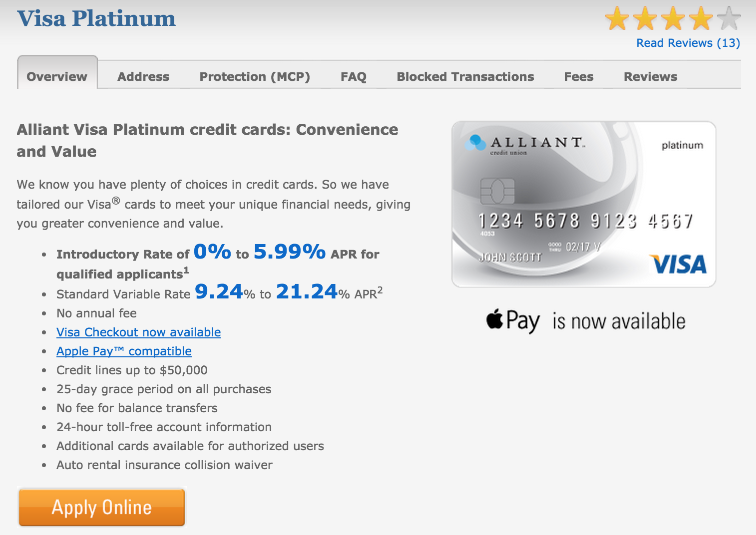
Task: Select the FAQ tab
Action: pyautogui.click(x=354, y=76)
